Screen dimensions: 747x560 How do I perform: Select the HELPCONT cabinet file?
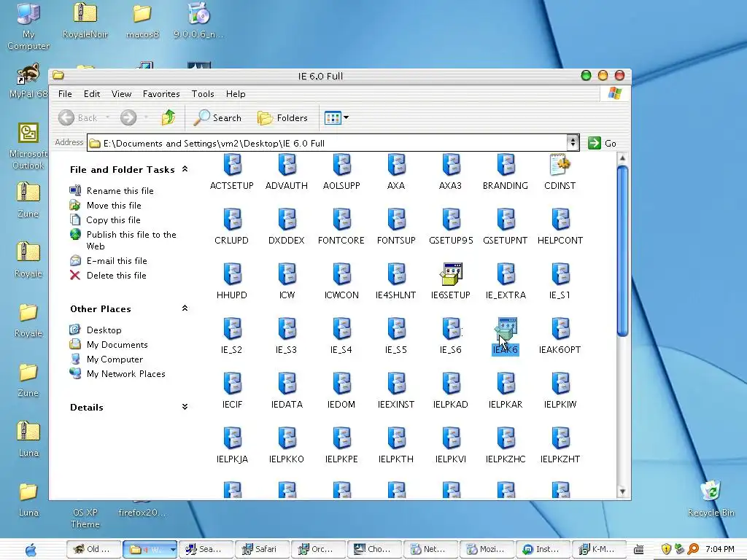click(560, 227)
